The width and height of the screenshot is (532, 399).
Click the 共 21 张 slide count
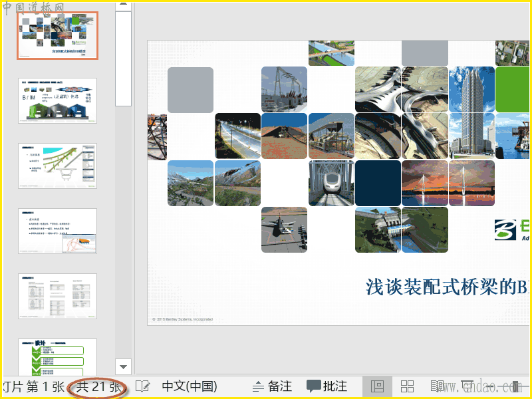98,386
